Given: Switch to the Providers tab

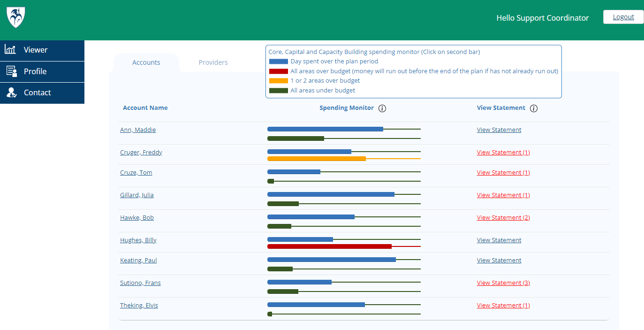Looking at the screenshot, I should [213, 62].
